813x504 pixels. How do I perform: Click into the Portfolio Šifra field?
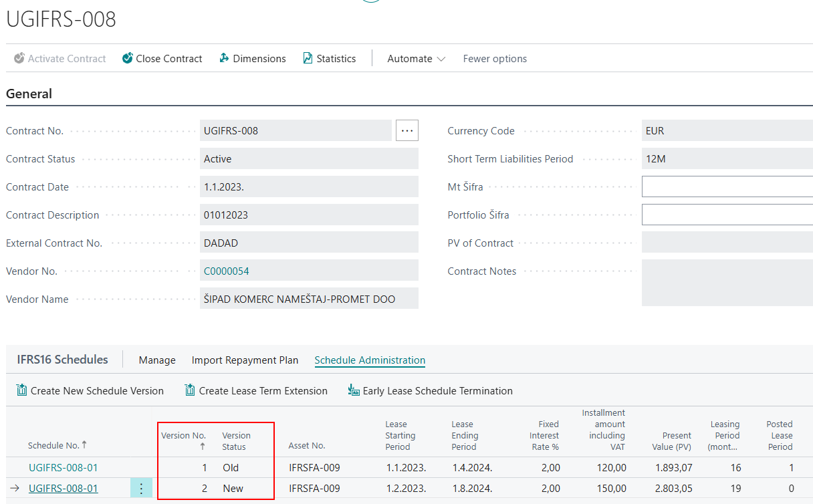click(727, 215)
